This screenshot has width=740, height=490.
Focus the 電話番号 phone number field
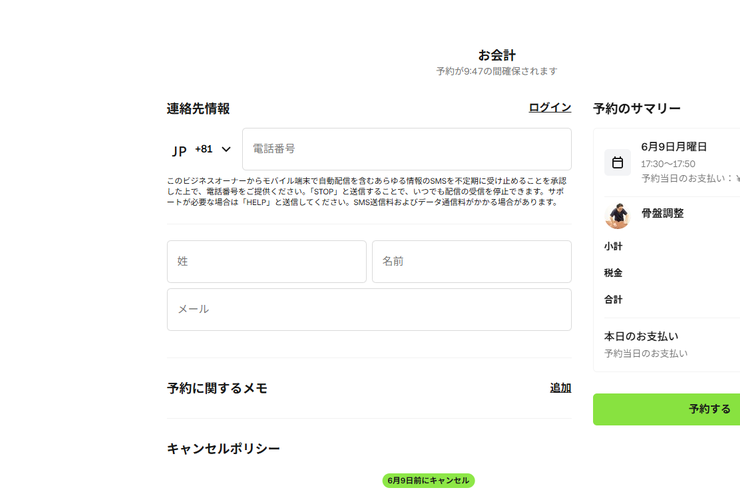pyautogui.click(x=406, y=149)
